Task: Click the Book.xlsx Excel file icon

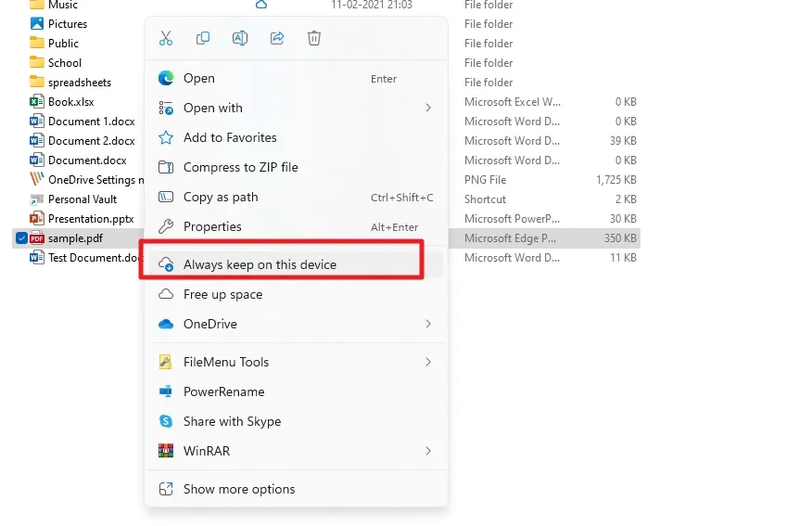Action: pyautogui.click(x=37, y=101)
